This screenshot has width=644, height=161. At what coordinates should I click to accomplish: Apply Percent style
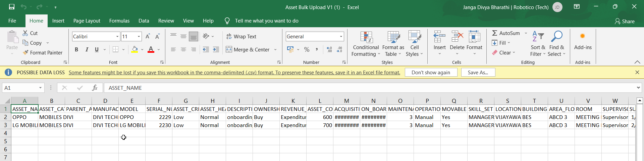pyautogui.click(x=307, y=49)
